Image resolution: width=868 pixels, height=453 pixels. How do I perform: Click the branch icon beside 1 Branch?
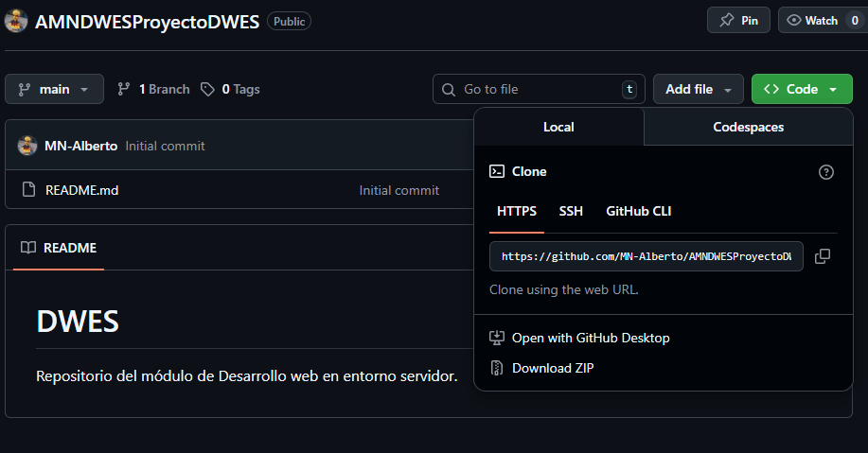[x=123, y=89]
